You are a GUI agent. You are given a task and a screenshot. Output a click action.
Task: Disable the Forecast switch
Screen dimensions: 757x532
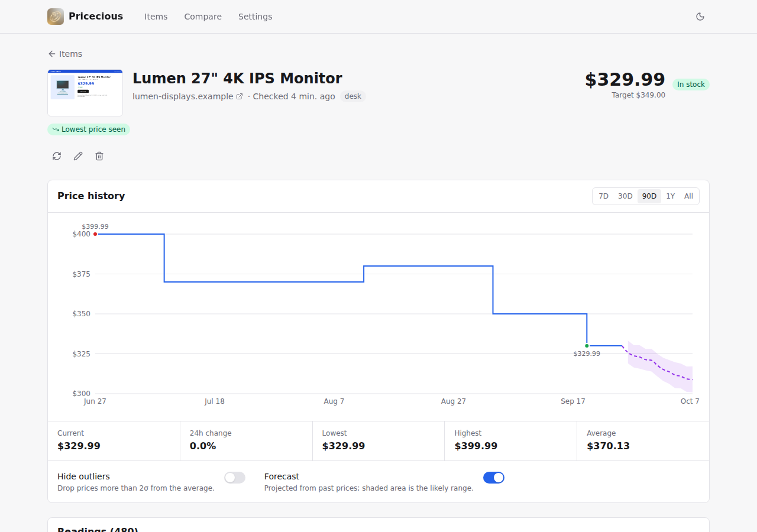pos(494,478)
